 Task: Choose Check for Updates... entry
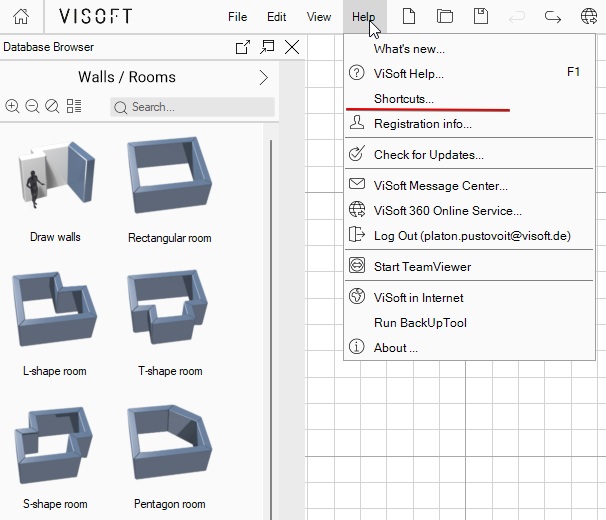428,155
